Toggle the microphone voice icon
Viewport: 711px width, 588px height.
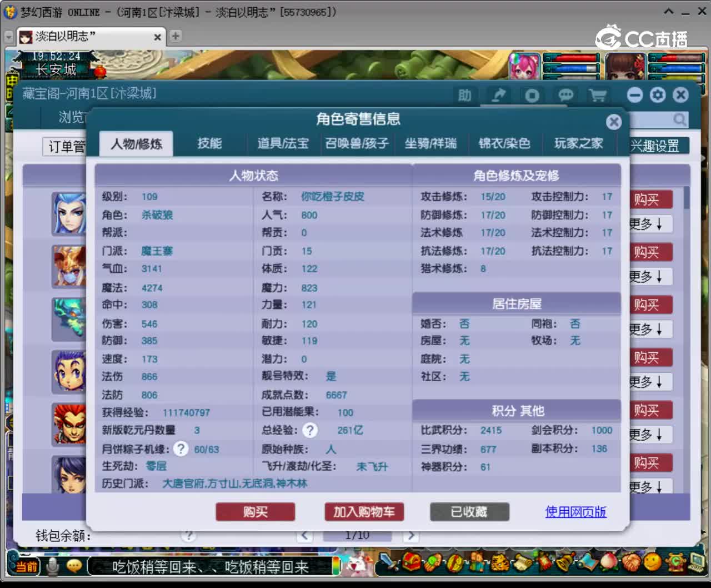53,566
